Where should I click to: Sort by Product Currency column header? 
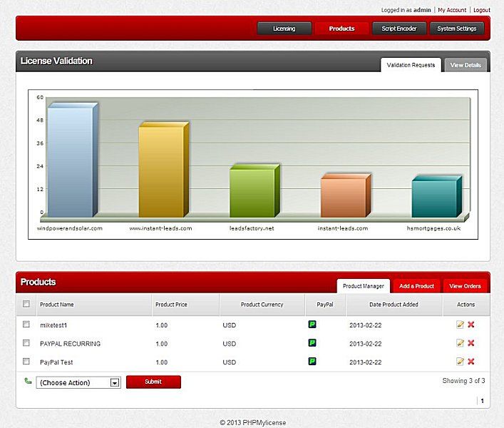point(262,304)
